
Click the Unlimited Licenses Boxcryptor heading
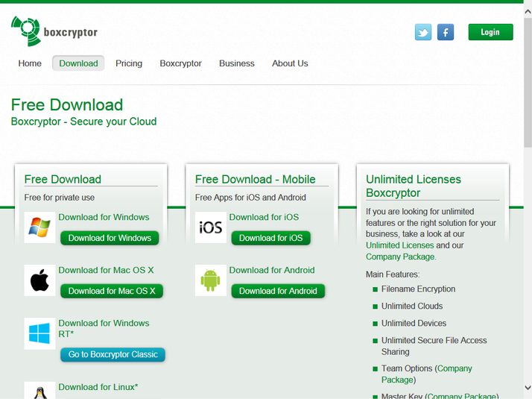[414, 186]
